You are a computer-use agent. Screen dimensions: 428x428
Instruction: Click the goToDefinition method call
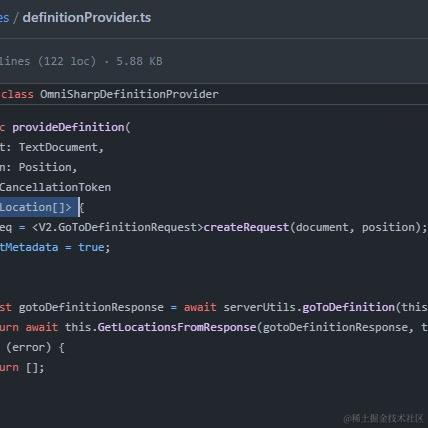[x=348, y=307]
